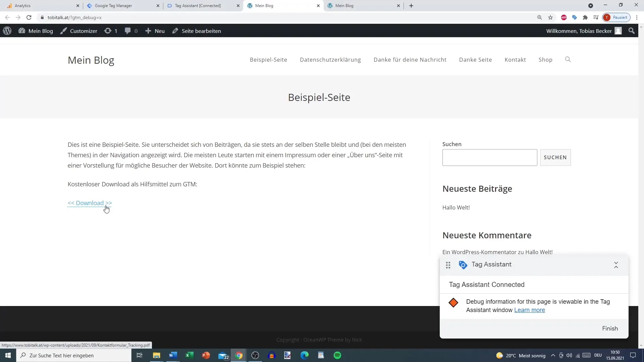Expand the Tag Assistant connected dropdown

(616, 265)
